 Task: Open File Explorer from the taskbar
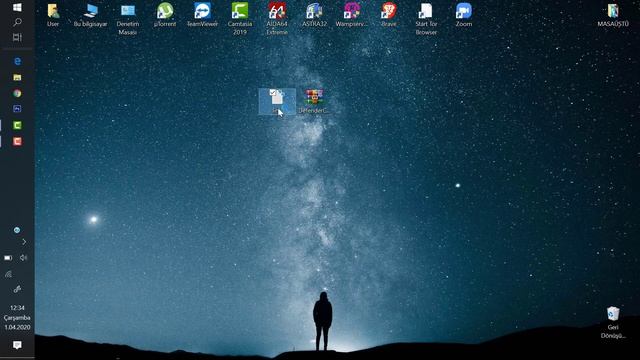[x=17, y=77]
